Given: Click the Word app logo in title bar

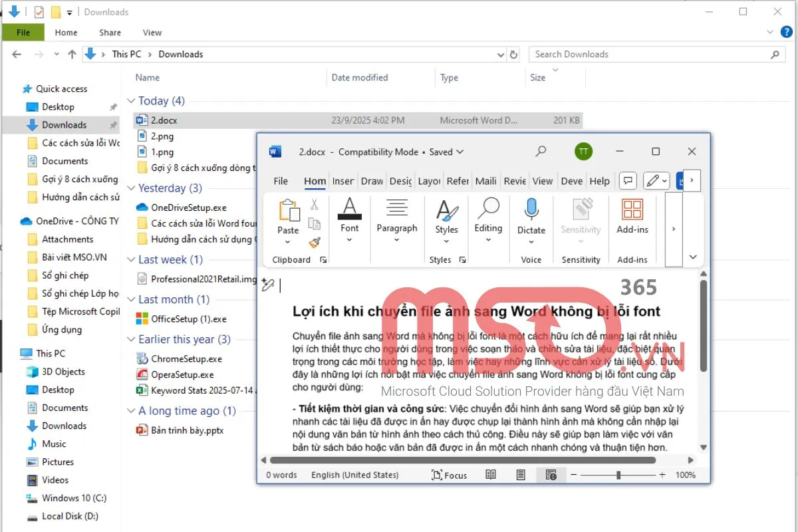Looking at the screenshot, I should pos(275,152).
